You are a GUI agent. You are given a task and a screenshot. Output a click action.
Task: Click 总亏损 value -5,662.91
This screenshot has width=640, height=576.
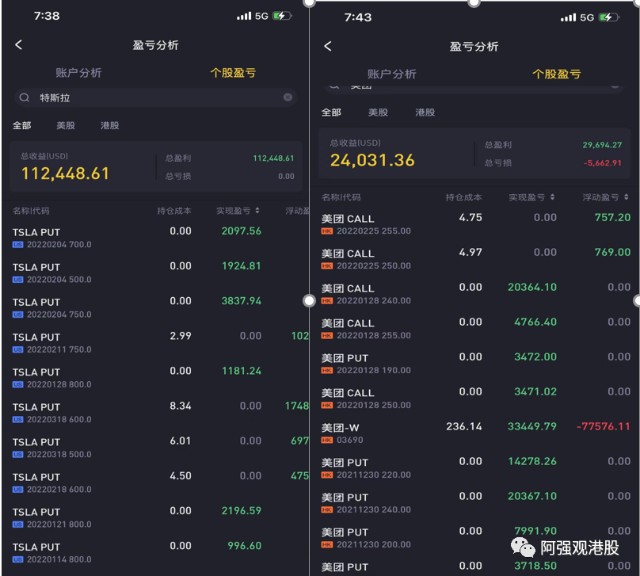point(602,163)
